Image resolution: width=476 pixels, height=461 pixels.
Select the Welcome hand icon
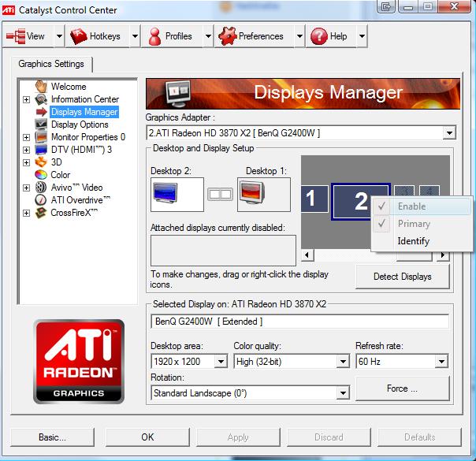(41, 87)
